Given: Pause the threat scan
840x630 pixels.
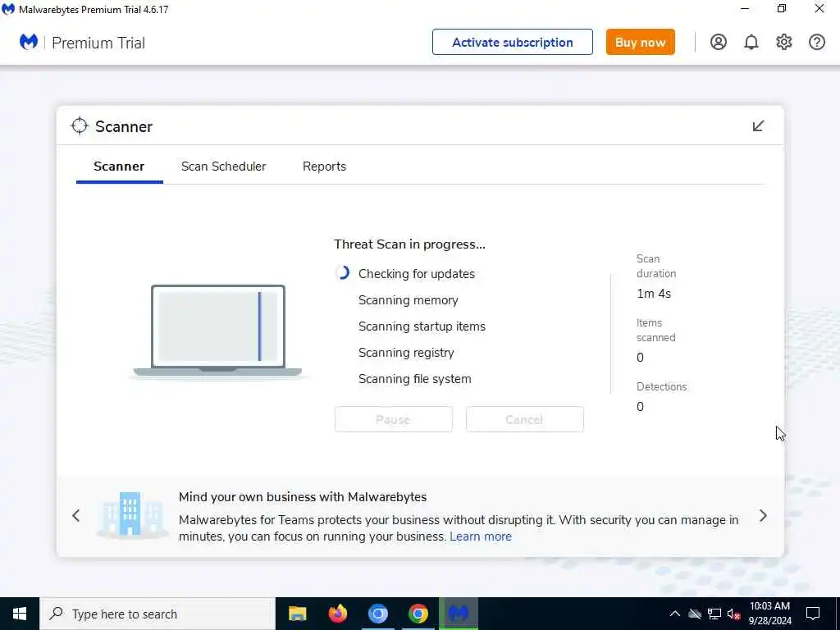Looking at the screenshot, I should pyautogui.click(x=393, y=419).
